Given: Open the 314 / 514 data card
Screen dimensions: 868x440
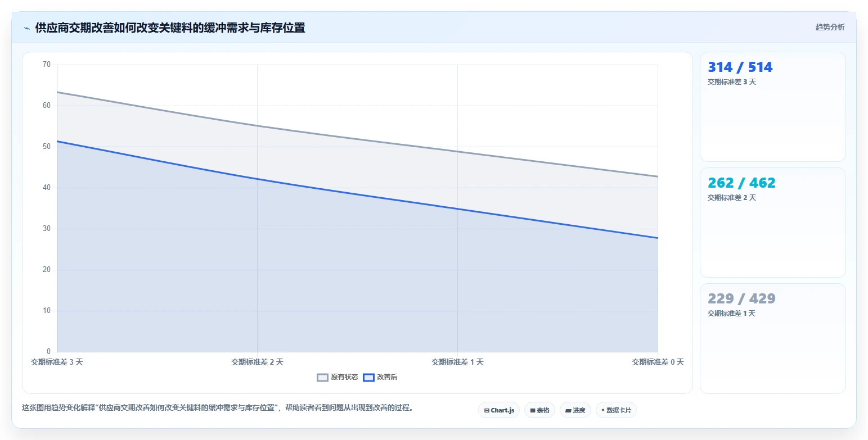Looking at the screenshot, I should pyautogui.click(x=772, y=107).
